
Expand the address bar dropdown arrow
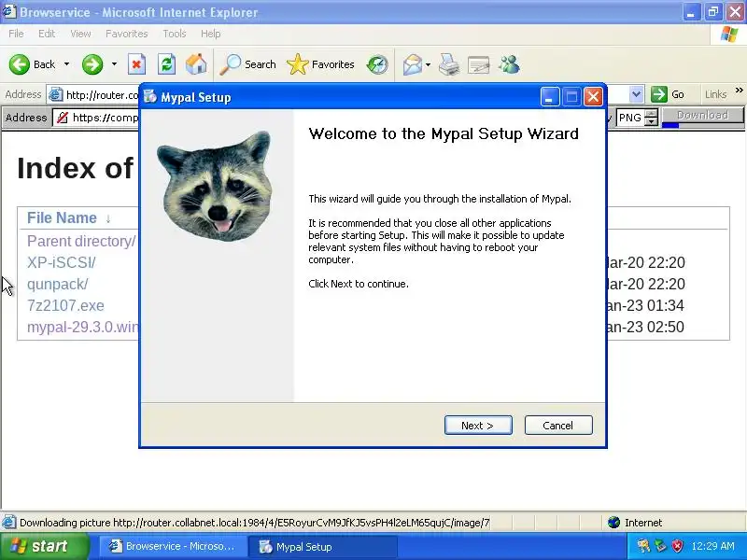636,94
